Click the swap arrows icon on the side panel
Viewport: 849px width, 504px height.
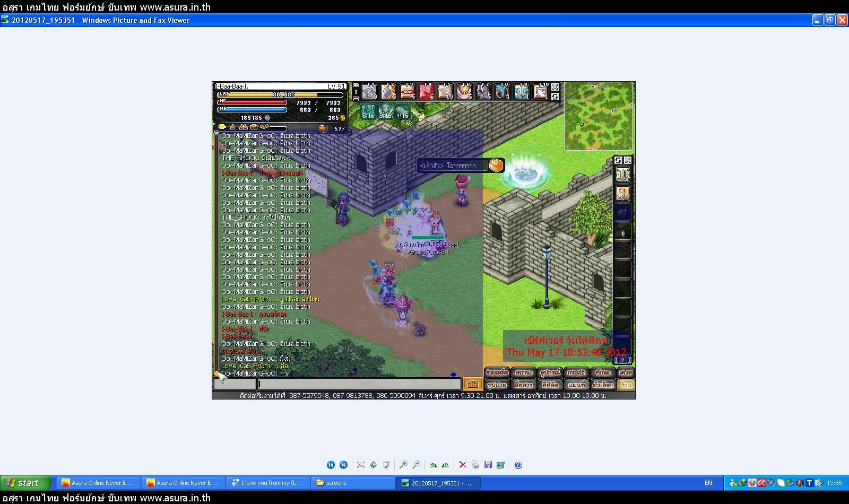(618, 160)
